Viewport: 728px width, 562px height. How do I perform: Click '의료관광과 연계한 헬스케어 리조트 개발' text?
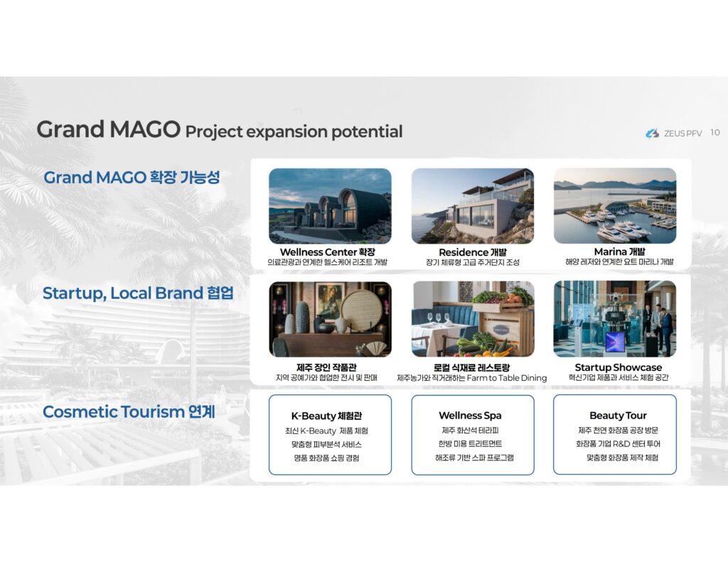click(x=327, y=262)
